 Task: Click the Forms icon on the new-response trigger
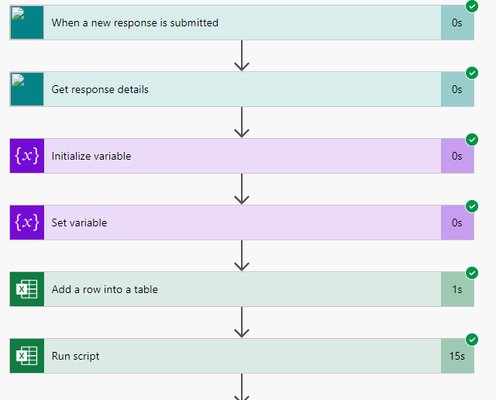(27, 22)
